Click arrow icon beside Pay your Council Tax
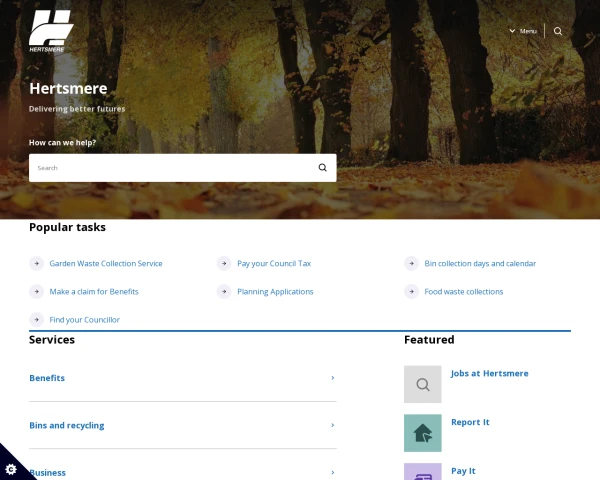600x480 pixels. (224, 263)
